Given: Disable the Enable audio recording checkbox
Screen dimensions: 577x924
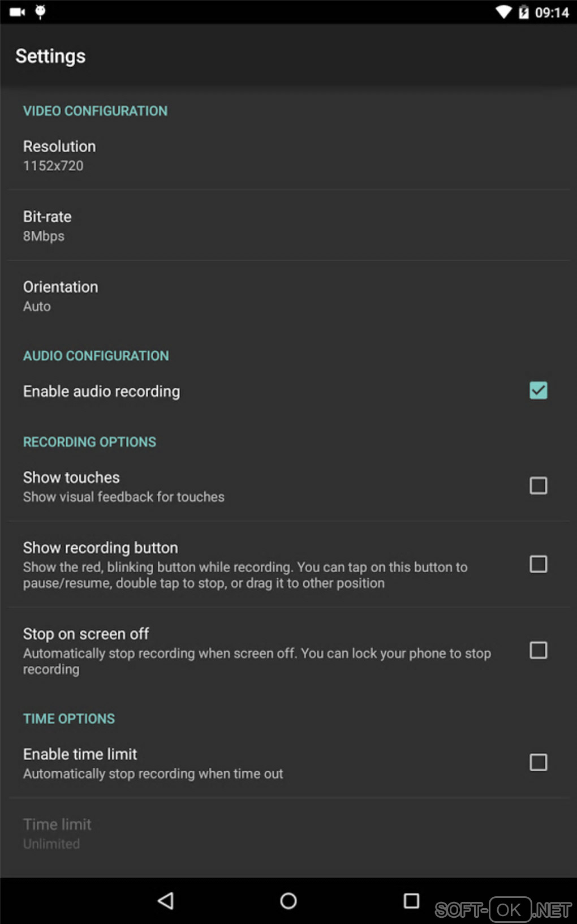Looking at the screenshot, I should tap(538, 390).
